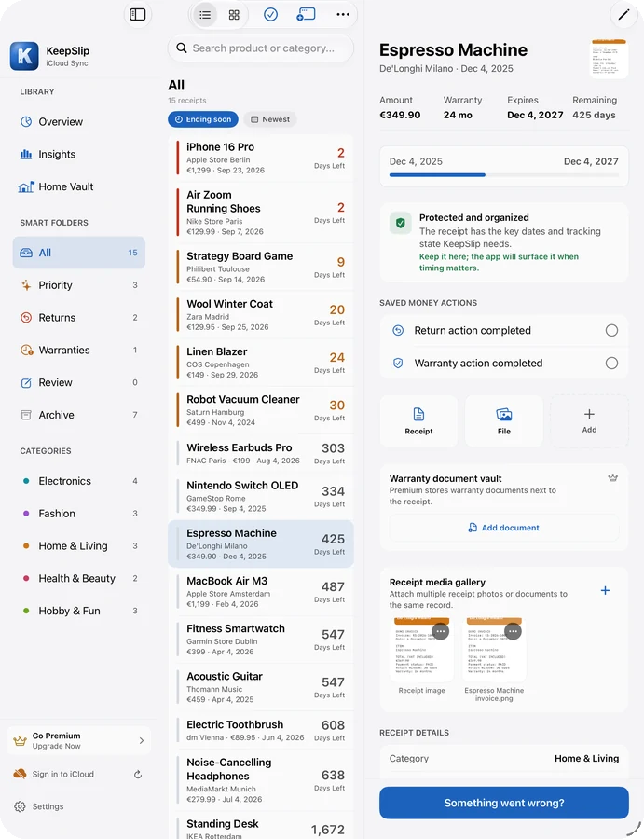Switch to list view layout
The height and width of the screenshot is (839, 644).
pos(205,15)
